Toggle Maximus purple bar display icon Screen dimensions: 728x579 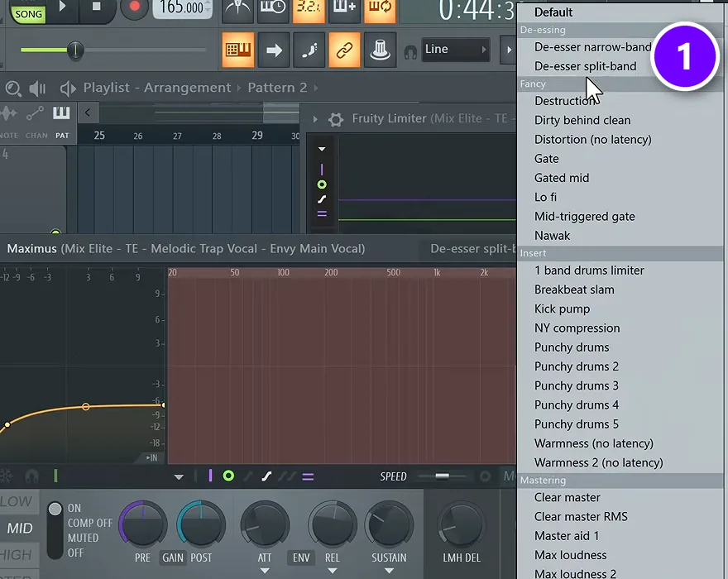click(x=210, y=476)
